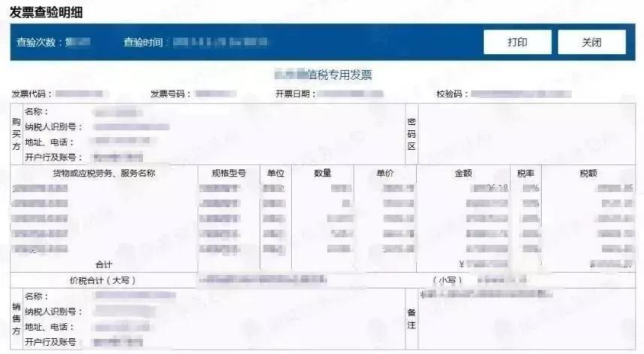Click the 发票代码 field label

32,94
